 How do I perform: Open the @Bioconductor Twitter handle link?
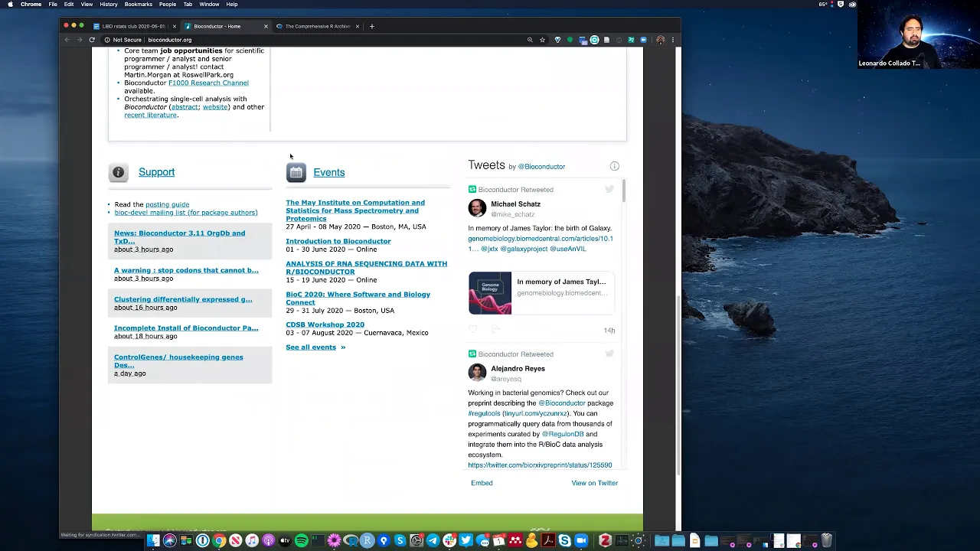[541, 167]
